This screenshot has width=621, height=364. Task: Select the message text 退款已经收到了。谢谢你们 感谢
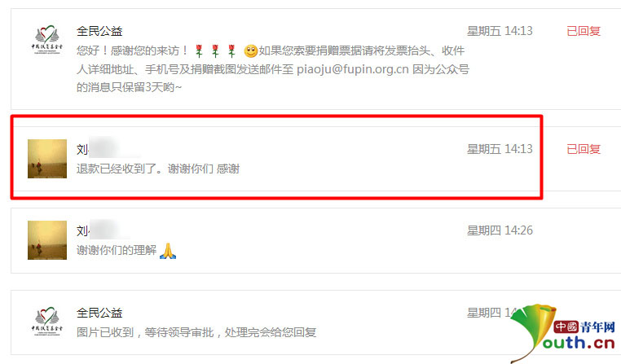tap(158, 169)
